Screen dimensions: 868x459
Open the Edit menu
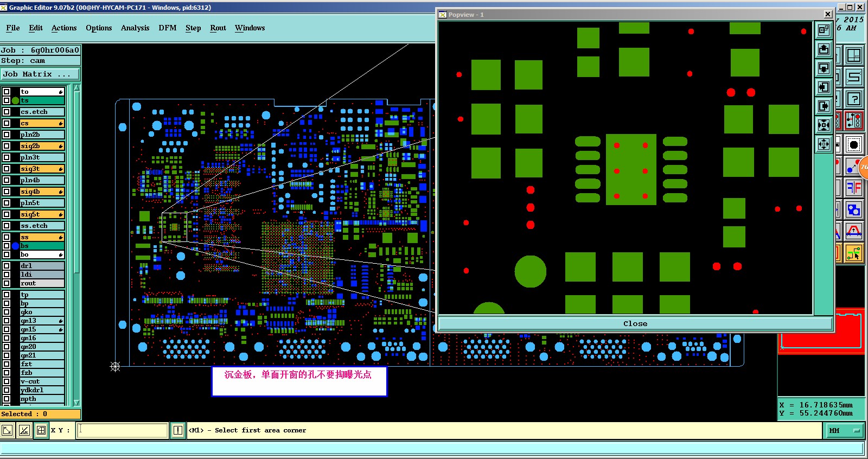(x=36, y=28)
